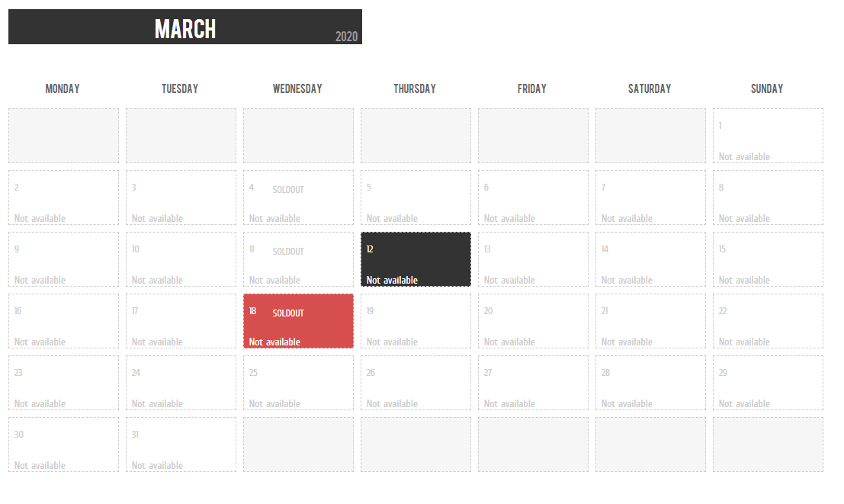Select March 25 date cell
This screenshot has height=504, width=844.
pos(298,383)
